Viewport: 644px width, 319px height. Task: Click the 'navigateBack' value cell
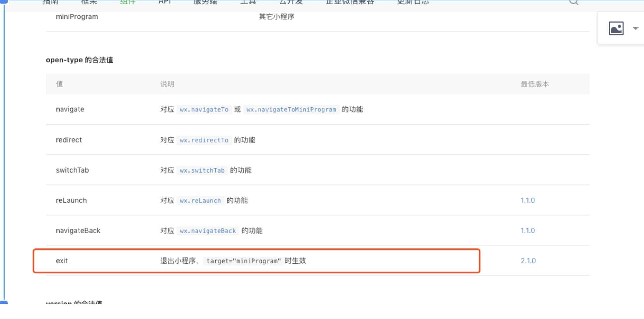click(78, 231)
